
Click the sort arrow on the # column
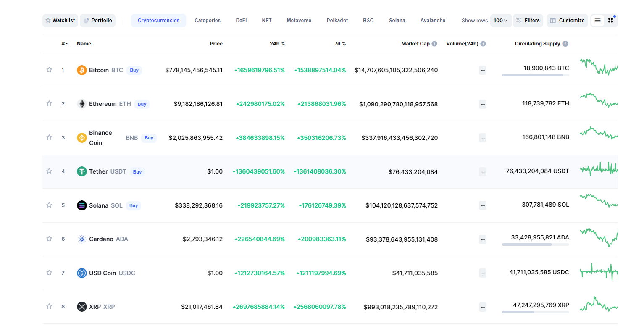click(66, 43)
